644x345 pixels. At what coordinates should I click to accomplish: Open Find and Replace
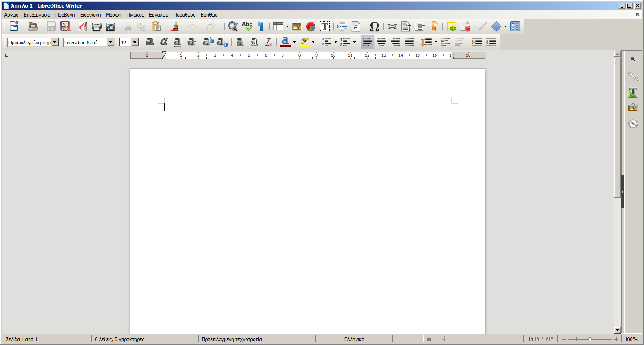pyautogui.click(x=233, y=26)
